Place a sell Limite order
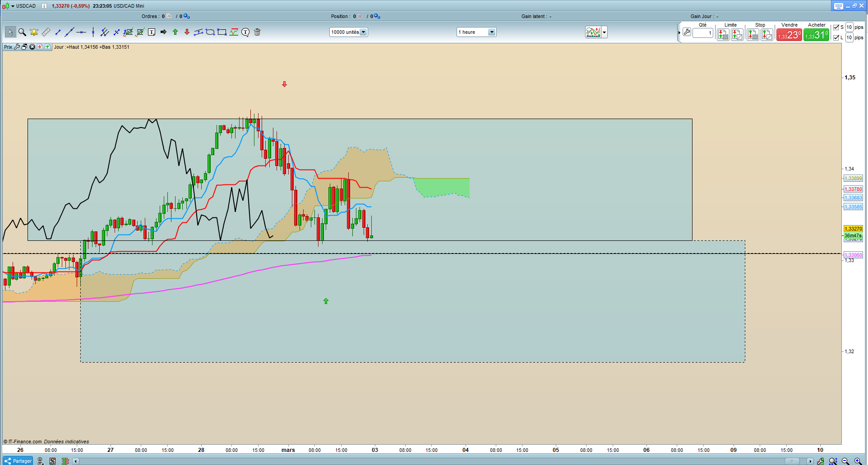This screenshot has height=465, width=868. (x=723, y=35)
